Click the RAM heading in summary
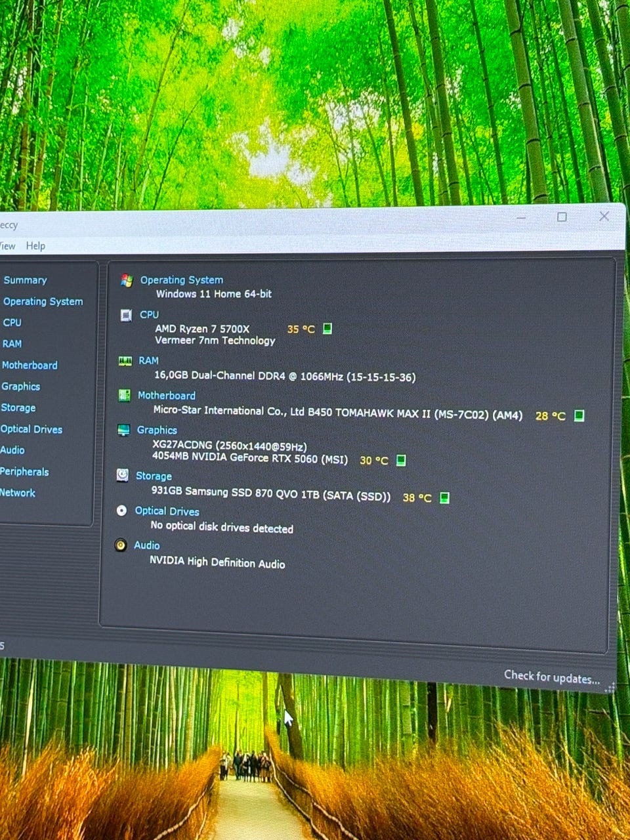This screenshot has width=630, height=840. (148, 360)
